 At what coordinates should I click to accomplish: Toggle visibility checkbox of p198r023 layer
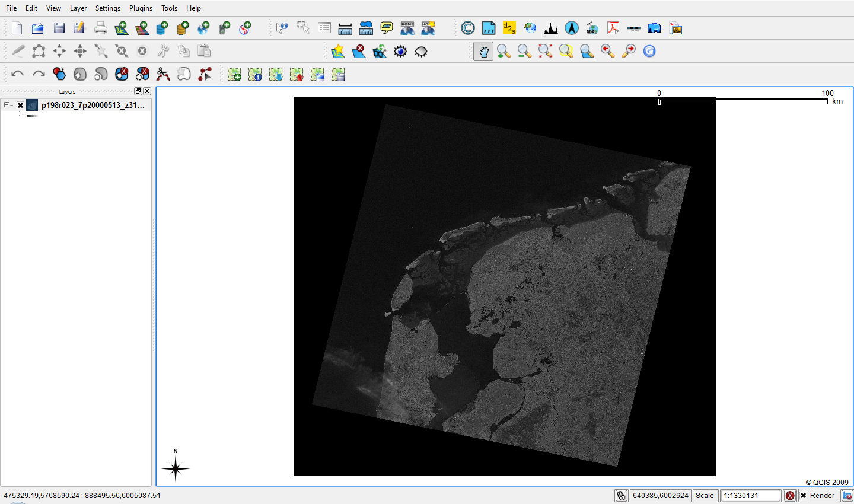click(x=20, y=106)
